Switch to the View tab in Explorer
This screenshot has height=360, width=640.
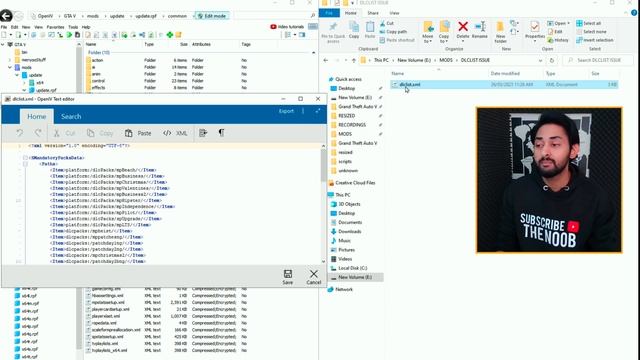point(394,13)
